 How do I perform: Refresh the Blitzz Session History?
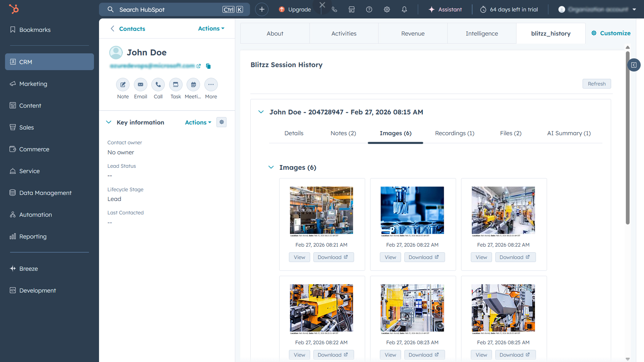597,84
